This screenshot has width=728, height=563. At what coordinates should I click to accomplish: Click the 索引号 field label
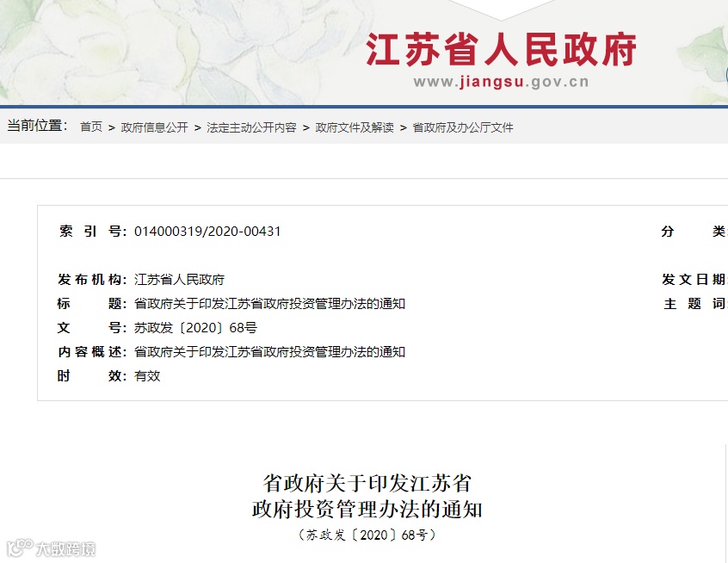(x=92, y=232)
